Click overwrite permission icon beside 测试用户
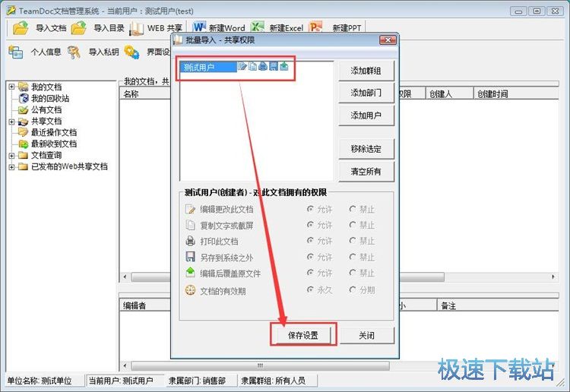 coord(284,66)
